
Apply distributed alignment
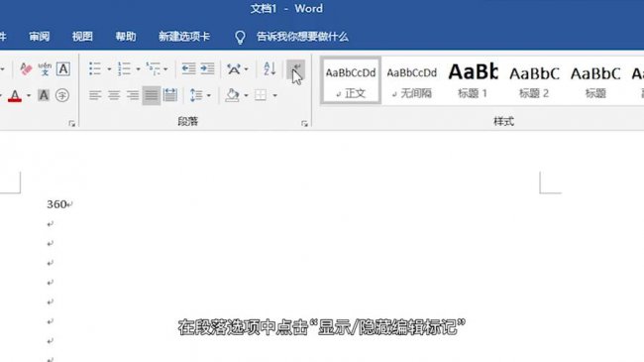(x=170, y=95)
